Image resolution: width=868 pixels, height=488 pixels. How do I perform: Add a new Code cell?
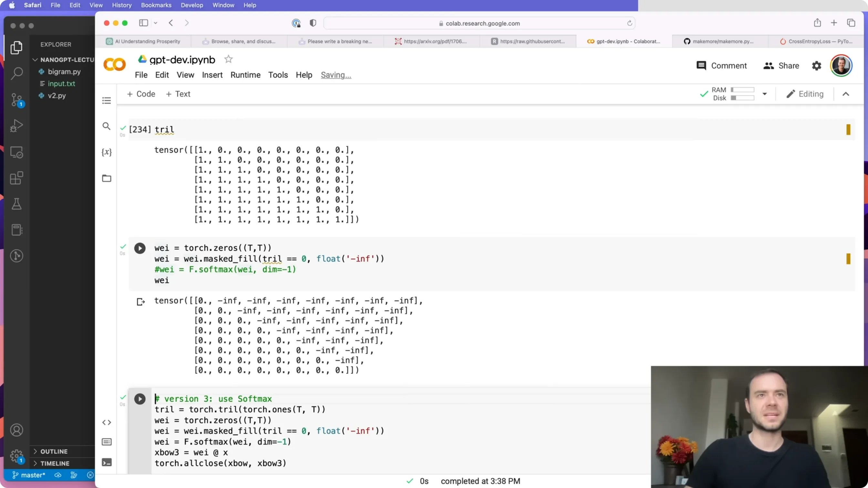(141, 94)
